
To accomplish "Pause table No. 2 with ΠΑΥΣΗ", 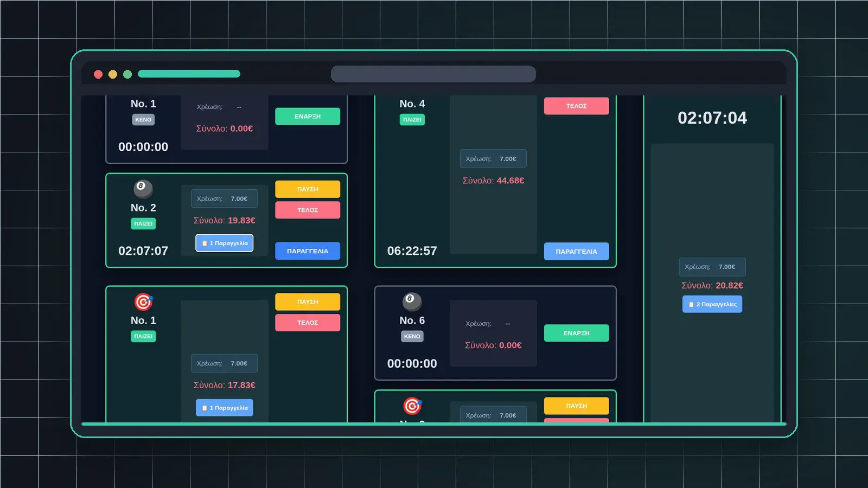I will coord(308,189).
